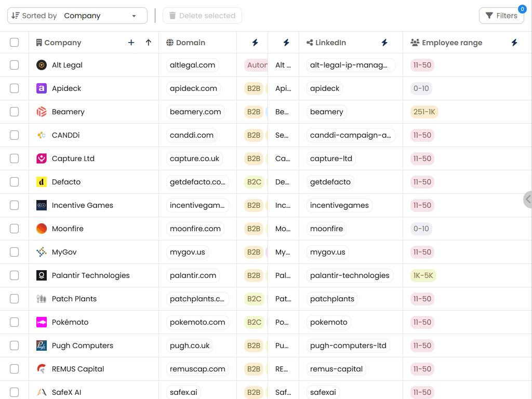Toggle the select-all checkbox in header
Image resolution: width=532 pixels, height=399 pixels.
coord(14,43)
